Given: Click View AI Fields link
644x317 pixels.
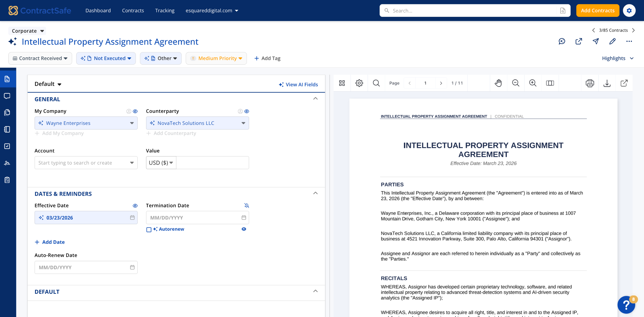Looking at the screenshot, I should tap(298, 85).
